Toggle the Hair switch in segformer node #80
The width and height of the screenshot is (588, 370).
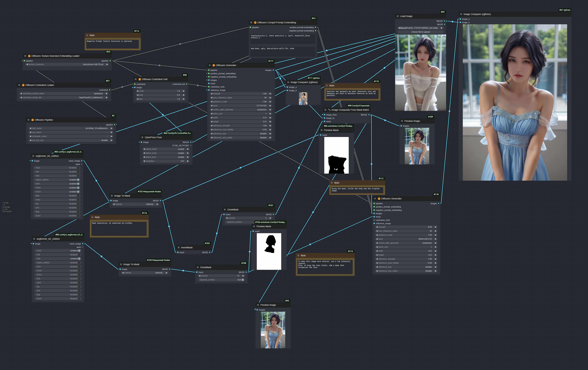(x=79, y=258)
